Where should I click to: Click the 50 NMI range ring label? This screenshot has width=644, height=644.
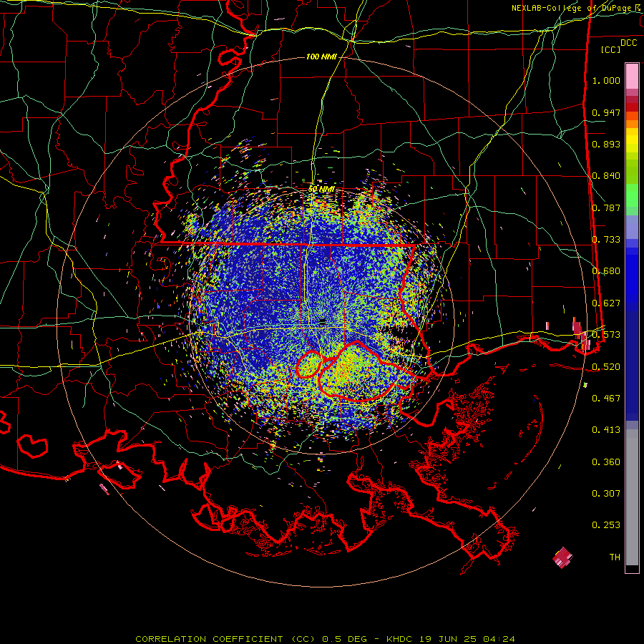[x=321, y=189]
